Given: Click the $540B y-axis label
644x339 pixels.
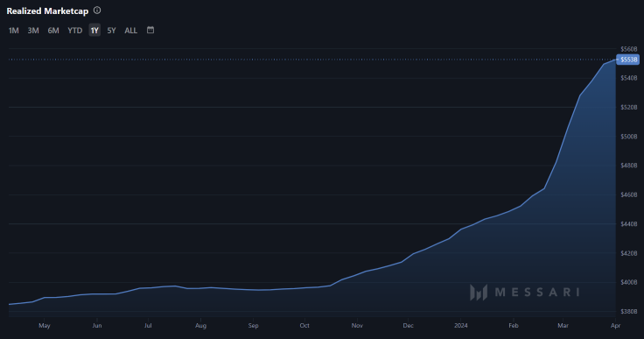Looking at the screenshot, I should point(629,78).
